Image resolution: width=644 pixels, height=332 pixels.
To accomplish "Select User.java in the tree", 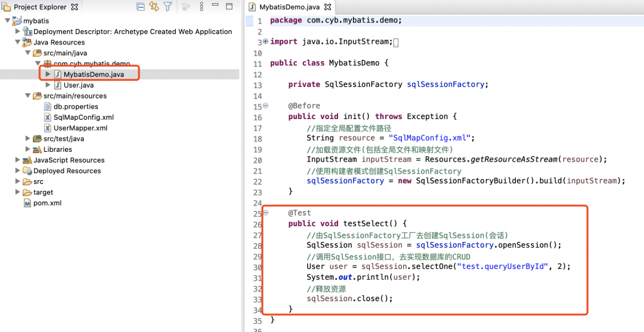I will pyautogui.click(x=79, y=85).
